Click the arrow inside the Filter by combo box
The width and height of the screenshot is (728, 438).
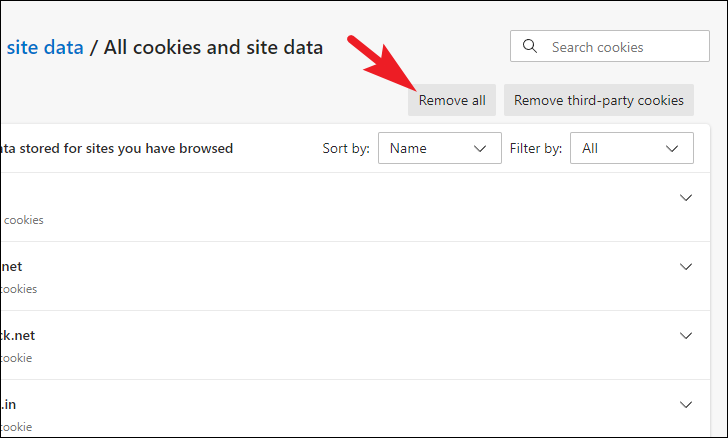672,149
